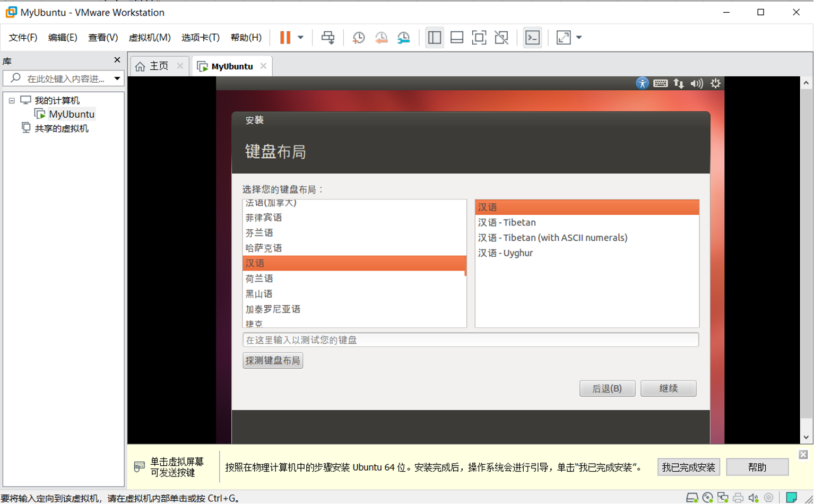Click the 继续 button in the installer

click(x=668, y=388)
